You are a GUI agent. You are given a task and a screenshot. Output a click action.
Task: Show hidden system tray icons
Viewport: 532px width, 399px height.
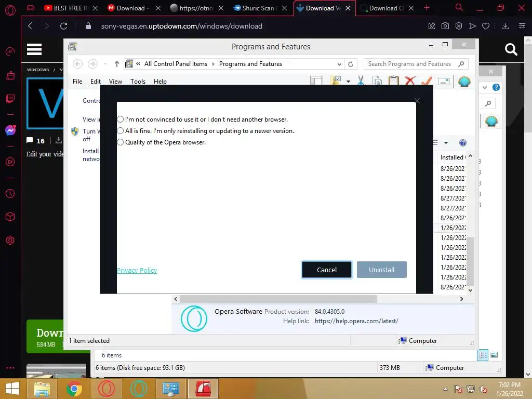pyautogui.click(x=445, y=389)
